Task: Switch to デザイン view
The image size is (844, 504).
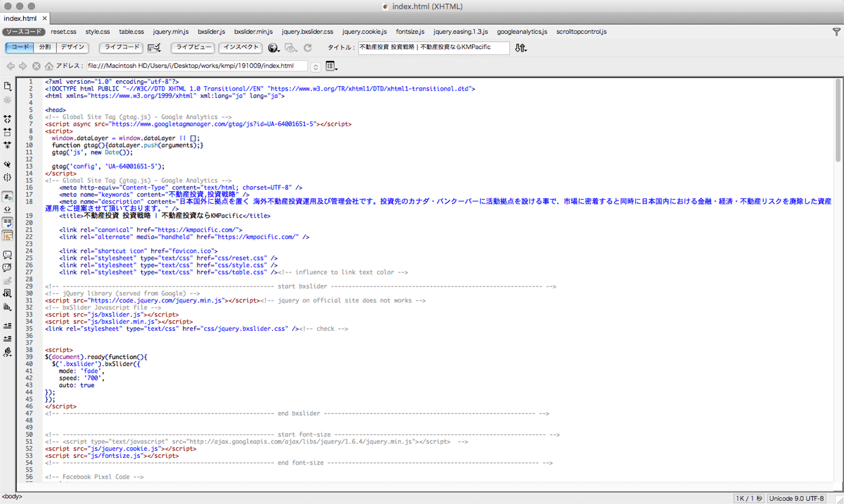Action: (73, 48)
